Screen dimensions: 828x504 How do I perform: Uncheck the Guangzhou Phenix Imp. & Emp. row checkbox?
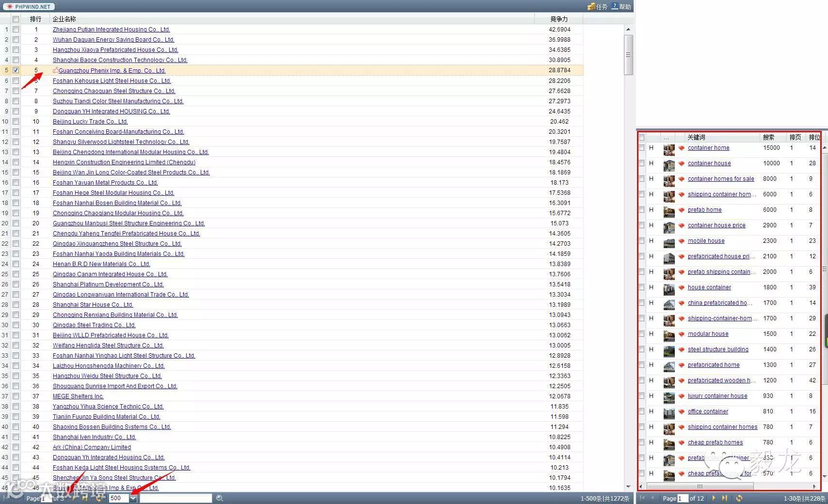pyautogui.click(x=16, y=70)
